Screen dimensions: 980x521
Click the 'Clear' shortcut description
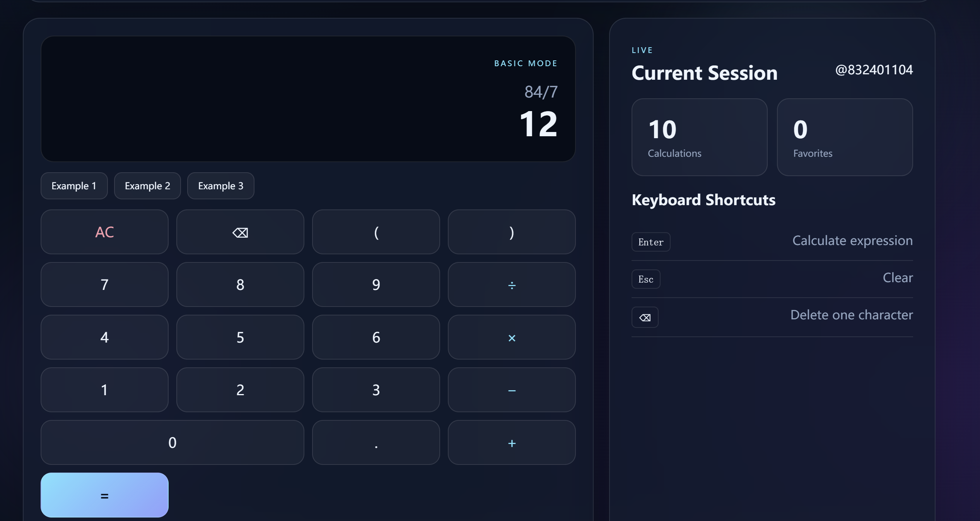[x=897, y=278]
